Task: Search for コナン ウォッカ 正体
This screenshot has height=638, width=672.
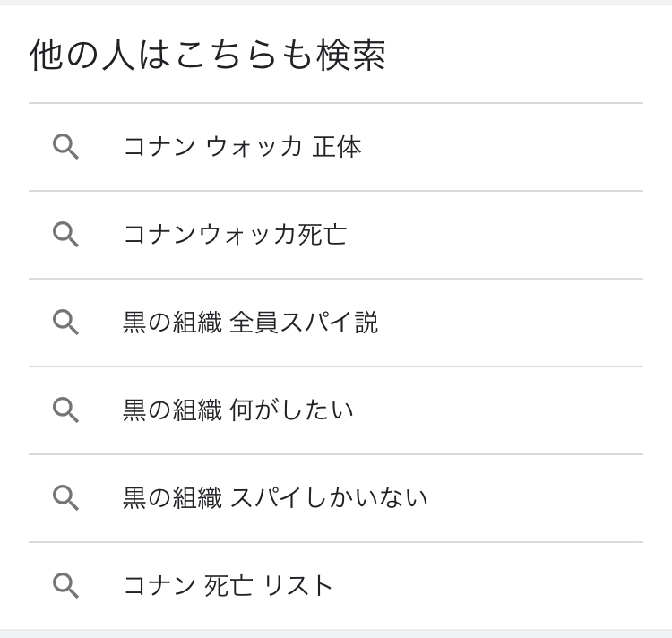Action: 242,147
